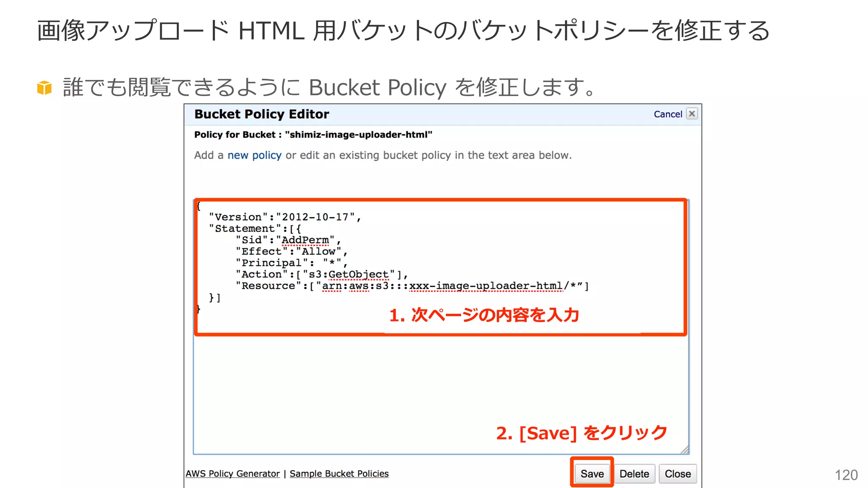Viewport: 868px width, 488px height.
Task: Click the X icon next to Cancel
Action: 692,114
